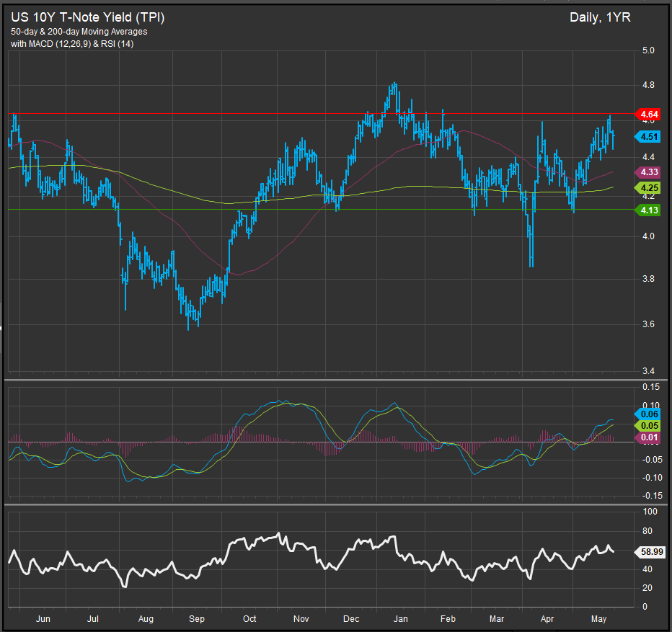Click the Jan month label on time axis

coord(399,618)
